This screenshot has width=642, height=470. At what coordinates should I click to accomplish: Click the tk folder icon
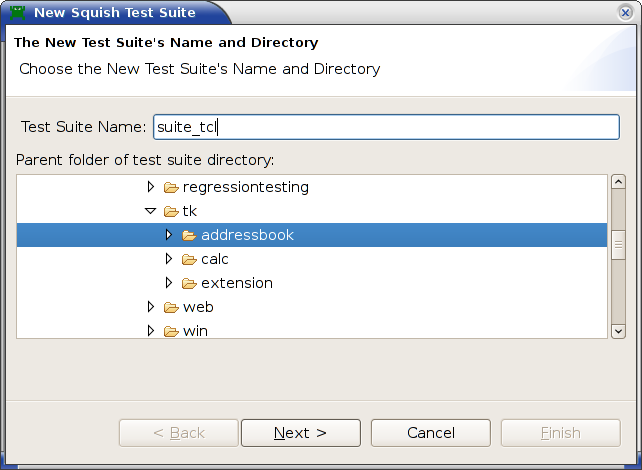point(171,212)
